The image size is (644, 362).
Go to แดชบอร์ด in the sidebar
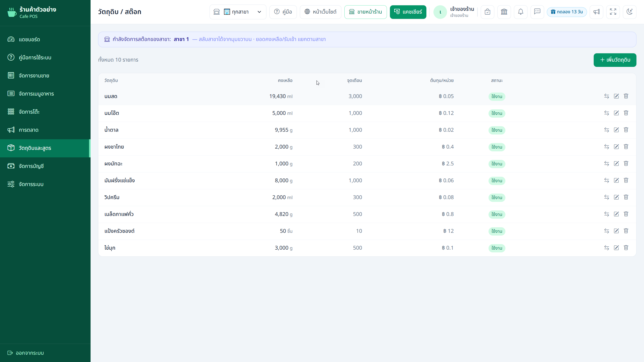coord(45,39)
